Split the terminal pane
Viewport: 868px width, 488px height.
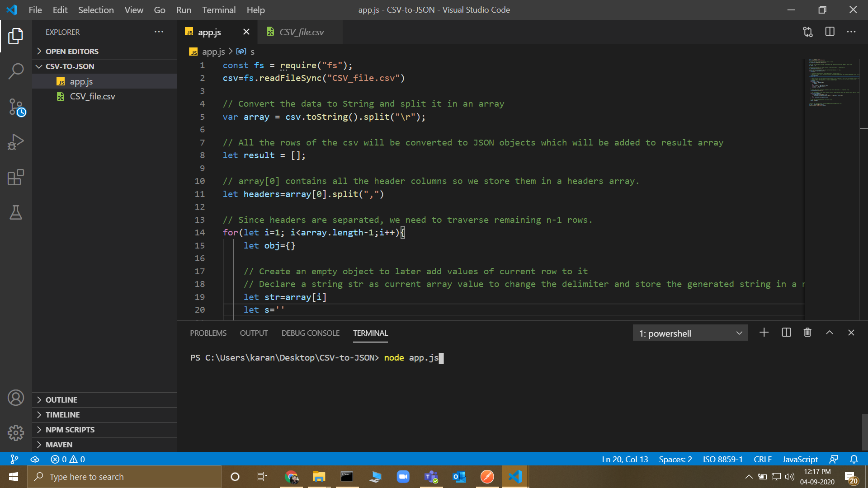point(786,333)
